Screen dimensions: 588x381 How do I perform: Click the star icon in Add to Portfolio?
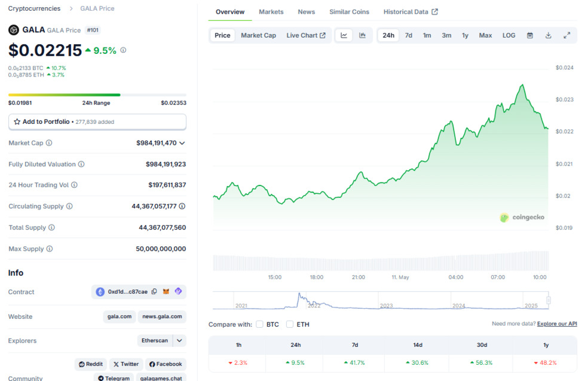click(x=17, y=121)
